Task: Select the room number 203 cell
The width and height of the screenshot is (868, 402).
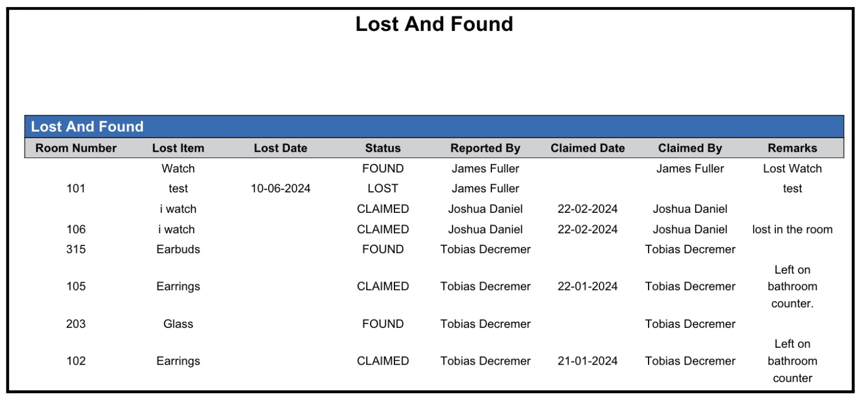Action: click(x=76, y=324)
